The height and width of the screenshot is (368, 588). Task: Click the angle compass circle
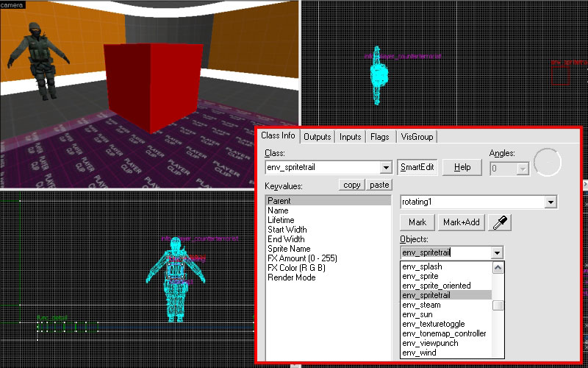click(x=548, y=162)
